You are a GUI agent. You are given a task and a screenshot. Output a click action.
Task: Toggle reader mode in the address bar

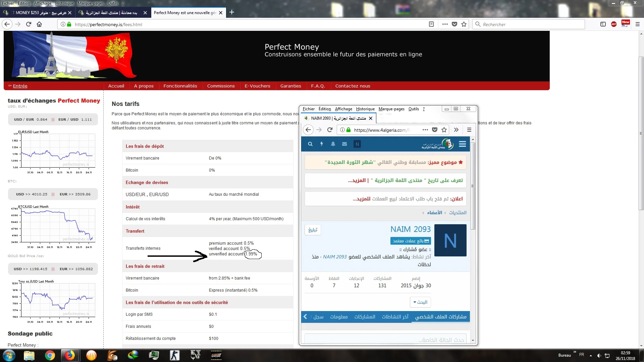point(431,24)
